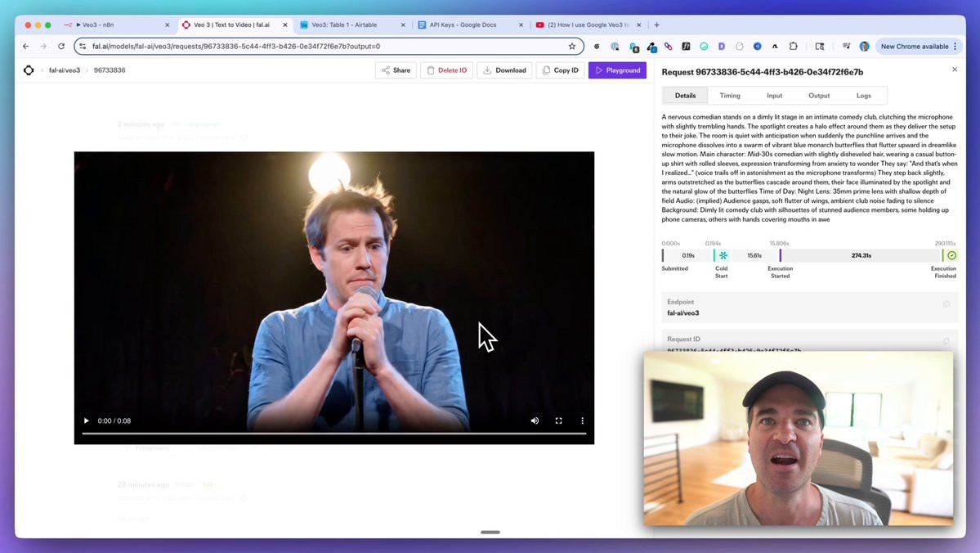
Task: Copy the request ID with Copy ID
Action: 560,70
